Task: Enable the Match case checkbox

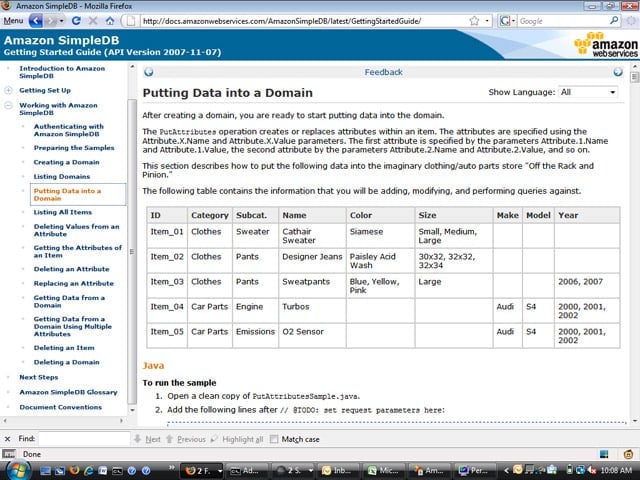Action: (x=274, y=439)
